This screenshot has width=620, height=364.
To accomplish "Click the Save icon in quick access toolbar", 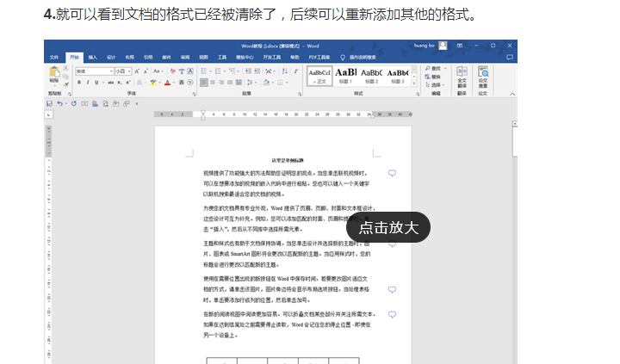I will coord(49,103).
